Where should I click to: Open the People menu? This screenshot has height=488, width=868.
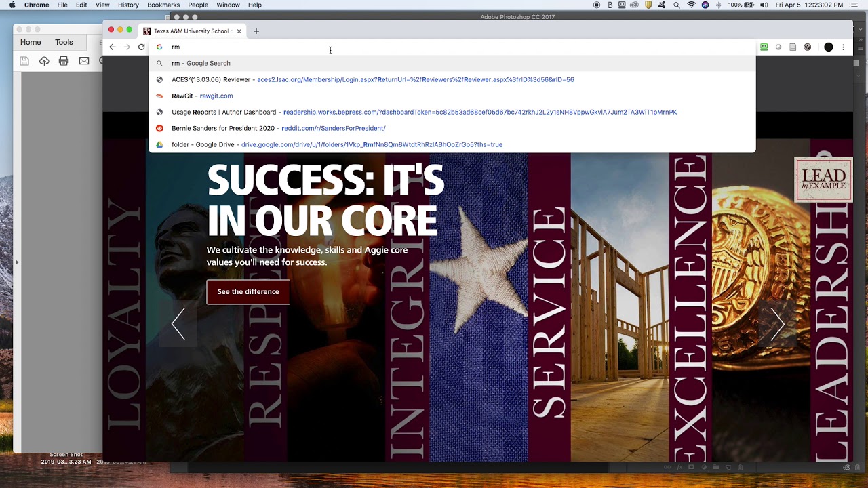pyautogui.click(x=198, y=5)
